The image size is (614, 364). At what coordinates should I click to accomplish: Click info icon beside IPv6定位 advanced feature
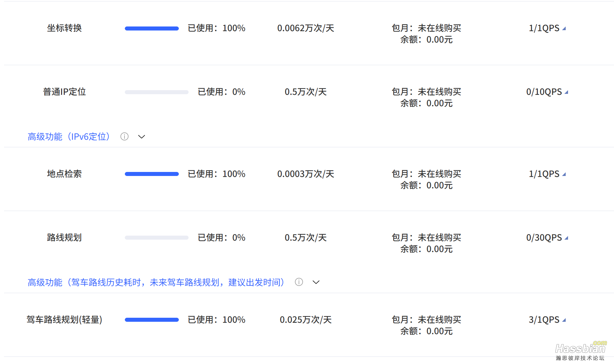pyautogui.click(x=124, y=136)
